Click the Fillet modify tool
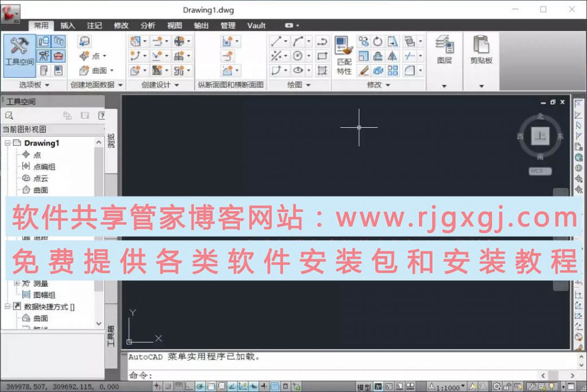Image resolution: width=587 pixels, height=392 pixels. point(409,70)
